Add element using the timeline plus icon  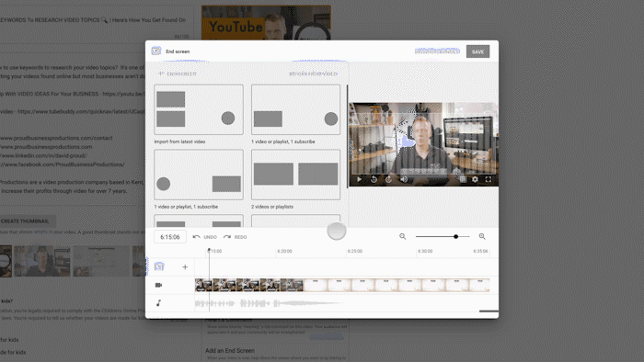point(185,267)
